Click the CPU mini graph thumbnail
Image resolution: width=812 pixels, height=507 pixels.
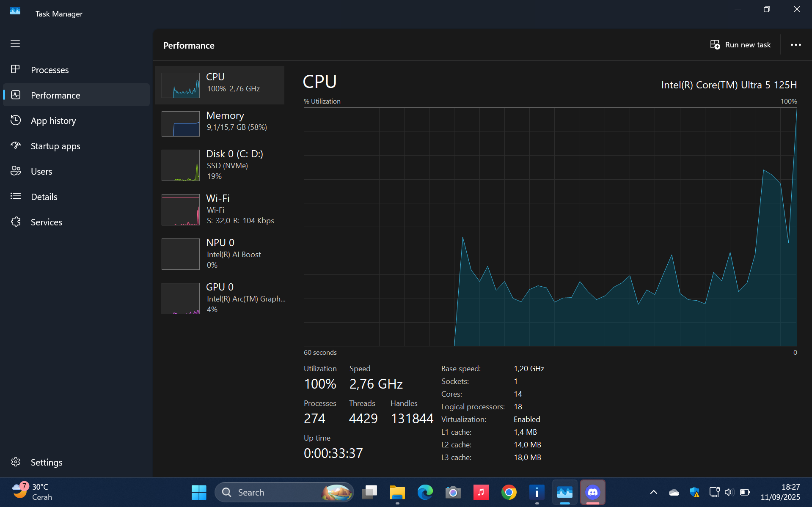tap(181, 85)
